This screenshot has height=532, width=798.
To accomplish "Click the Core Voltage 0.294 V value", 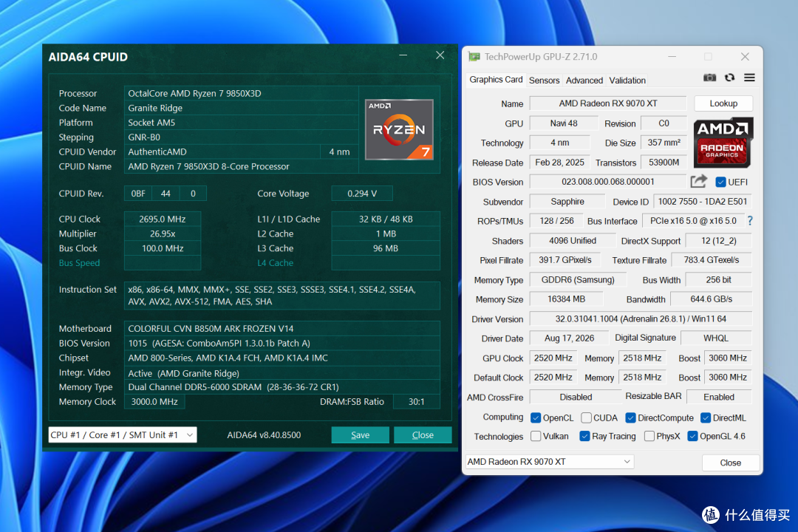I will (x=362, y=194).
